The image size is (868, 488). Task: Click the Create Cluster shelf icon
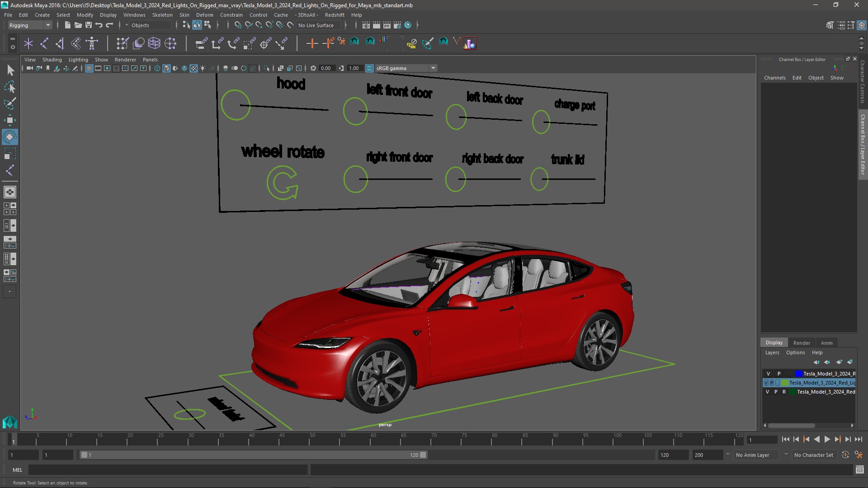point(170,43)
